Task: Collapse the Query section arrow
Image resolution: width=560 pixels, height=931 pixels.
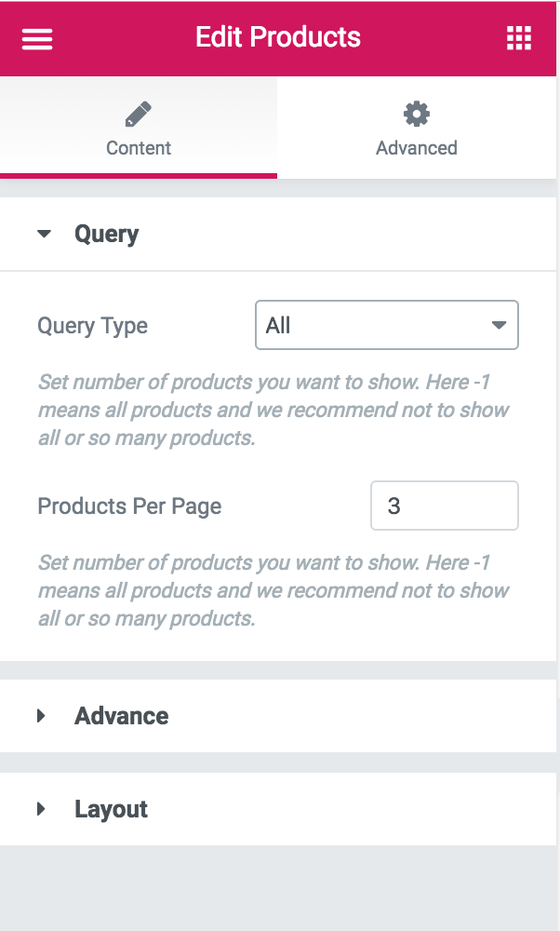Action: (44, 234)
